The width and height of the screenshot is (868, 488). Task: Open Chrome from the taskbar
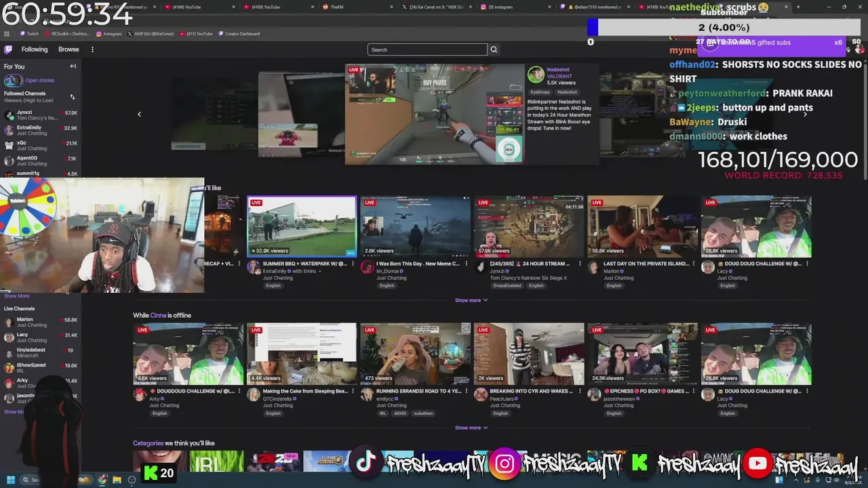pyautogui.click(x=102, y=480)
